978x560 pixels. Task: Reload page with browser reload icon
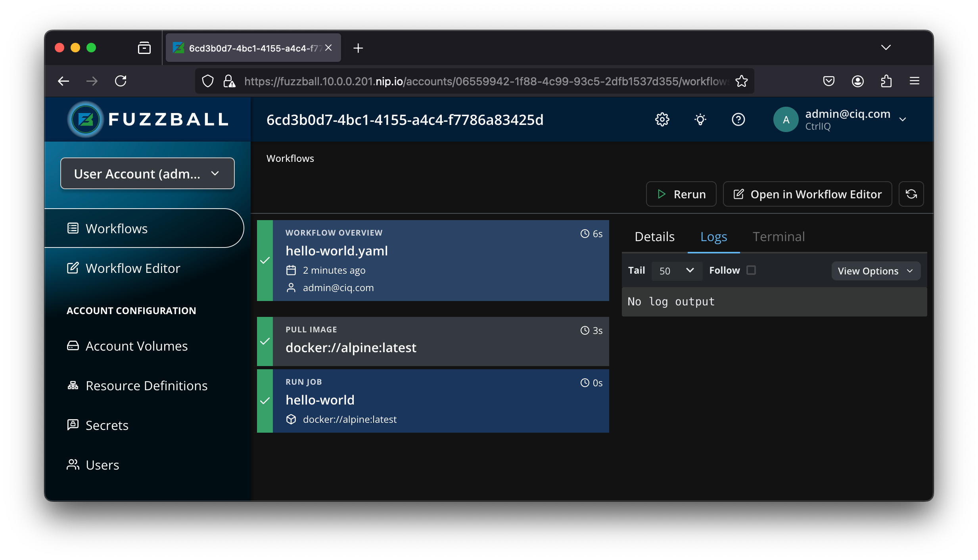[121, 81]
